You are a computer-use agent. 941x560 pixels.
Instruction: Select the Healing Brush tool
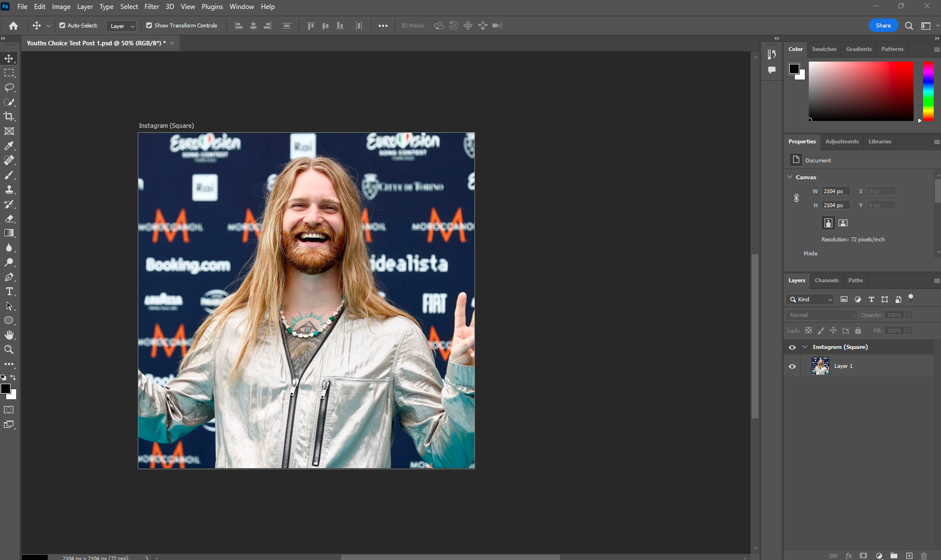click(x=9, y=160)
